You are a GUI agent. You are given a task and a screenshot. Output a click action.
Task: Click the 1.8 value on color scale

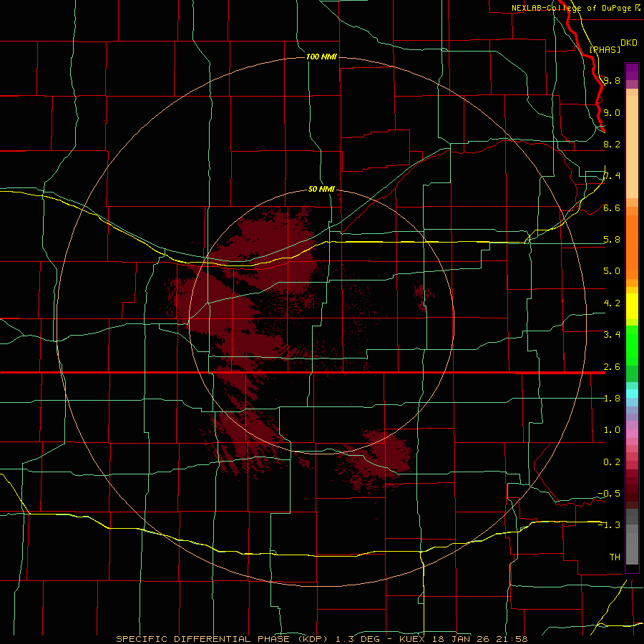click(x=612, y=399)
